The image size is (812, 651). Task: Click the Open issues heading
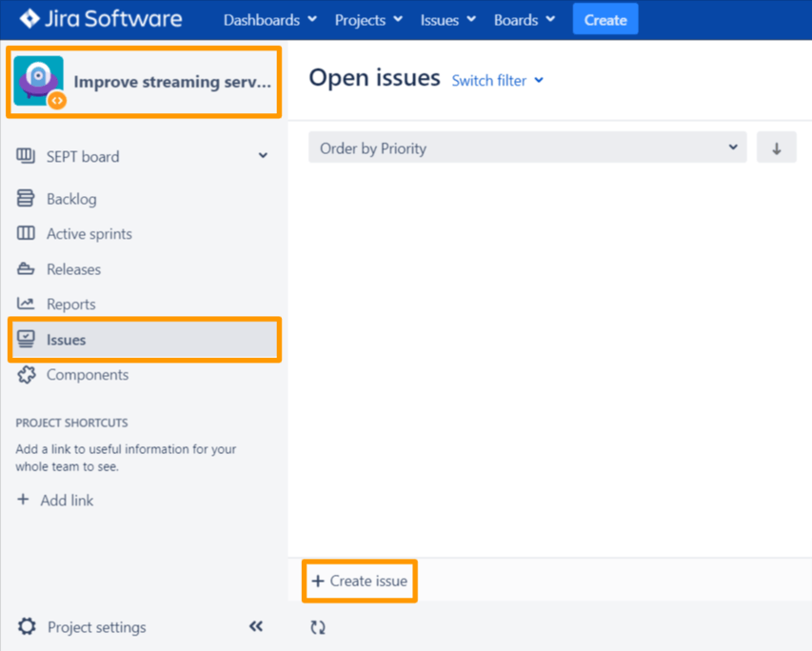pyautogui.click(x=374, y=78)
